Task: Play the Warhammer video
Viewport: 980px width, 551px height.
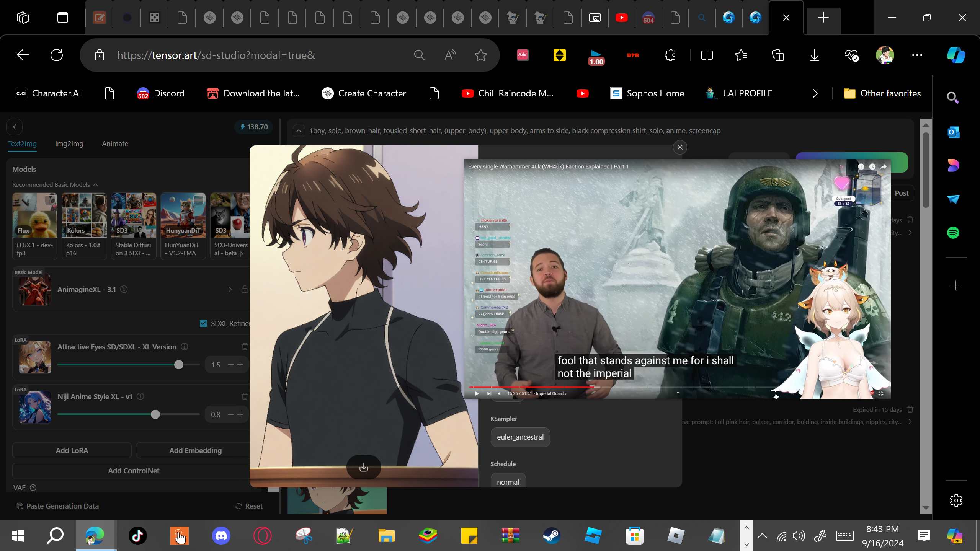Action: 477,393
